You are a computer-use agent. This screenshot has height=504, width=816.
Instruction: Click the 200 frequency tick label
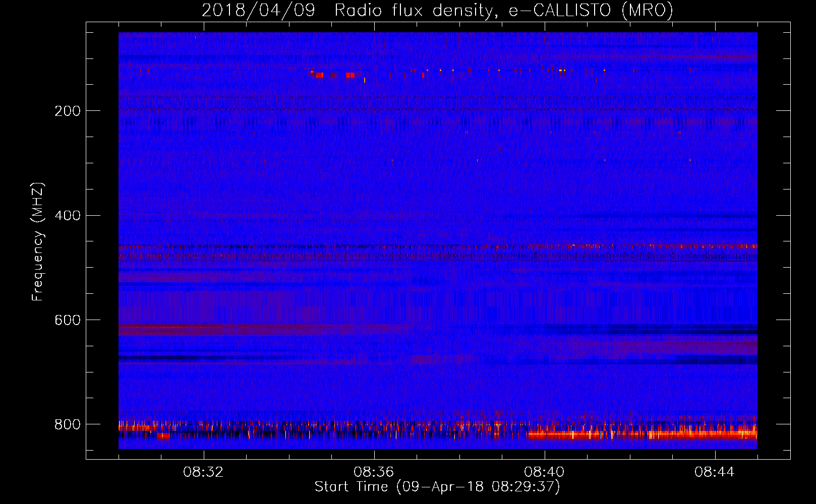point(68,111)
